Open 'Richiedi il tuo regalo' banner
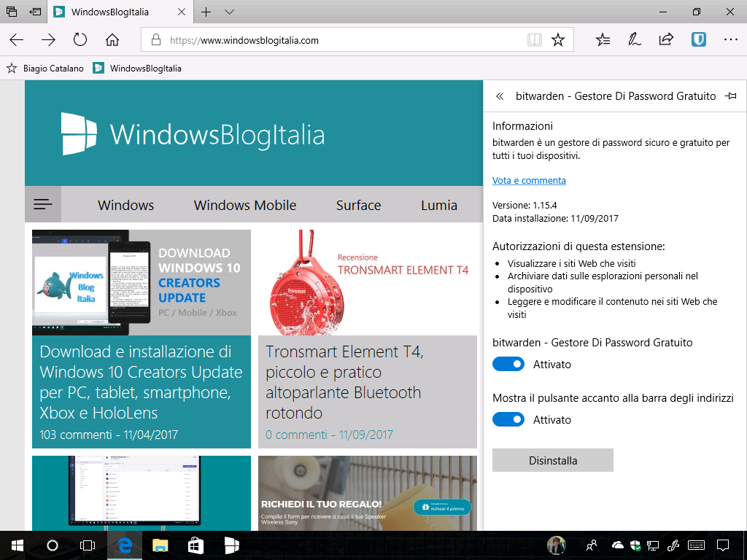 (x=368, y=494)
